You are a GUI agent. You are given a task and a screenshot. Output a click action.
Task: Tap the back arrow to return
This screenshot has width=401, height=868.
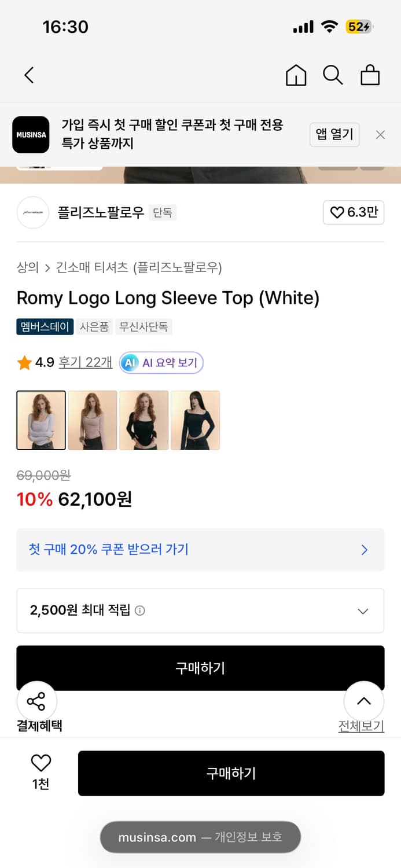(x=29, y=75)
